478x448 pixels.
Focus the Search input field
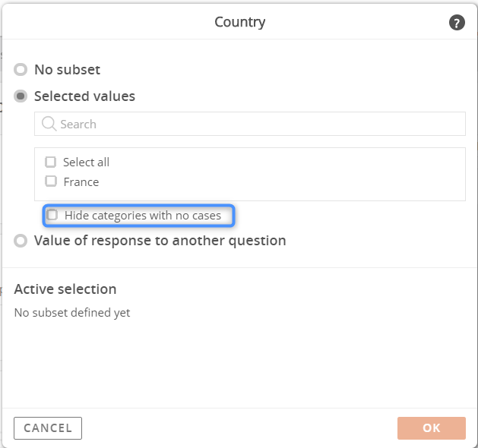pyautogui.click(x=250, y=124)
